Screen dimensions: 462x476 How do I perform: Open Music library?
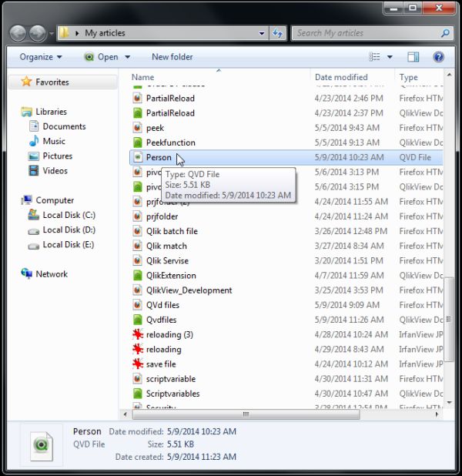tap(54, 141)
